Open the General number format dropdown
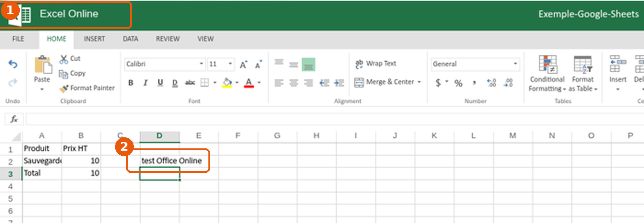This screenshot has width=644, height=223. click(475, 64)
